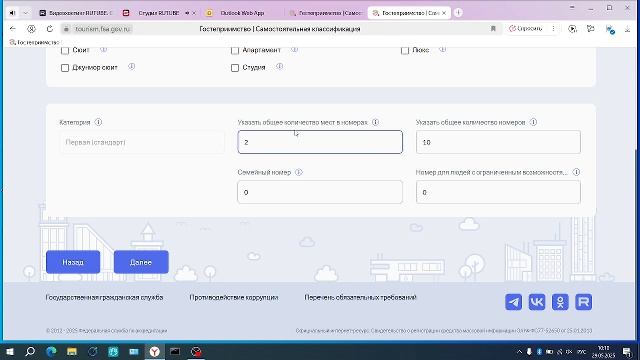Open Государственная гражданская служба link
The width and height of the screenshot is (640, 360).
(x=104, y=298)
